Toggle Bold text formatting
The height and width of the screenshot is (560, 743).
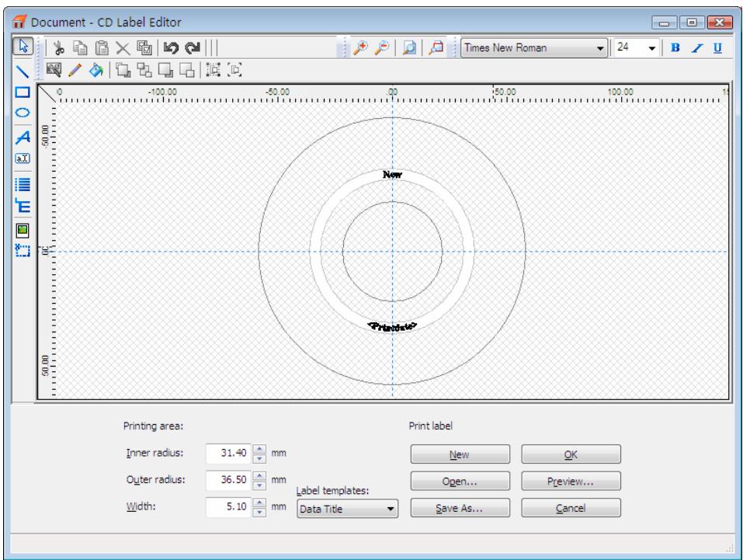coord(675,48)
